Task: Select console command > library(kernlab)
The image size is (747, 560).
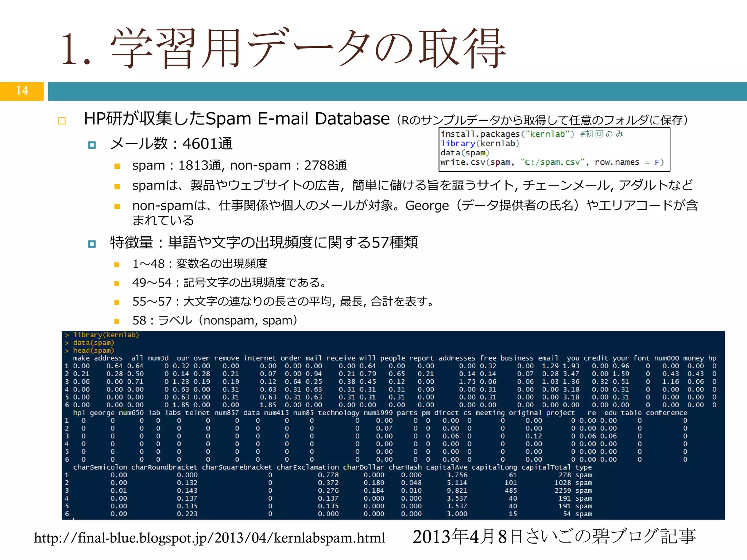Action: point(102,335)
